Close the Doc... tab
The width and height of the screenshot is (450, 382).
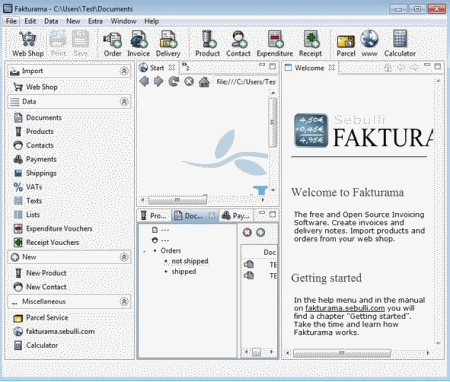coord(212,216)
